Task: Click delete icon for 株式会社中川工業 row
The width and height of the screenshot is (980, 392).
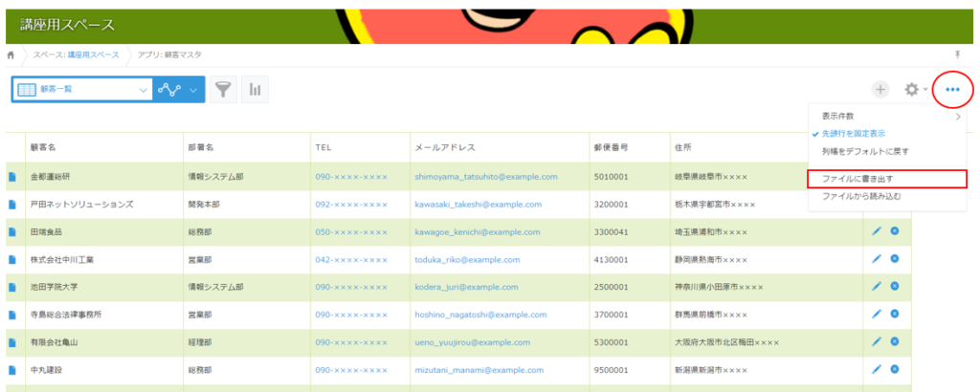Action: click(895, 259)
